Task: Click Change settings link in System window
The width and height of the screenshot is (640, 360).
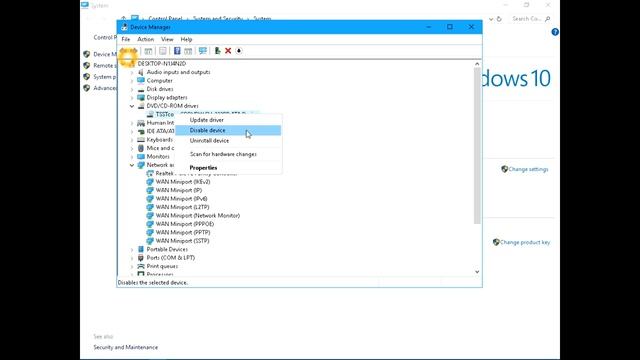Action: [x=528, y=169]
